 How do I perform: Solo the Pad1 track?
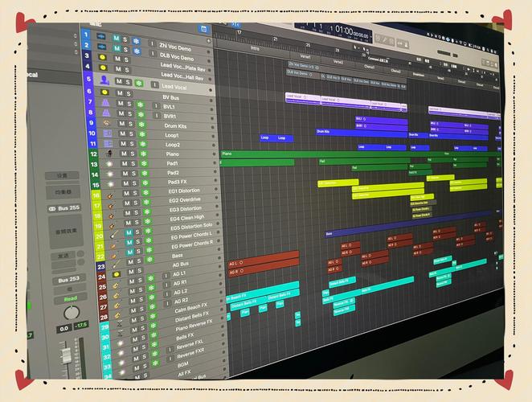pyautogui.click(x=132, y=163)
